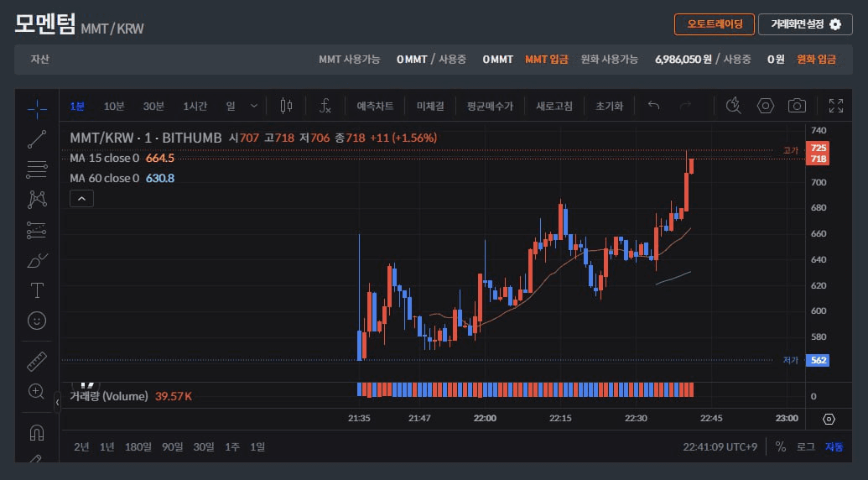
Task: Open the fx indicators menu
Action: [325, 106]
